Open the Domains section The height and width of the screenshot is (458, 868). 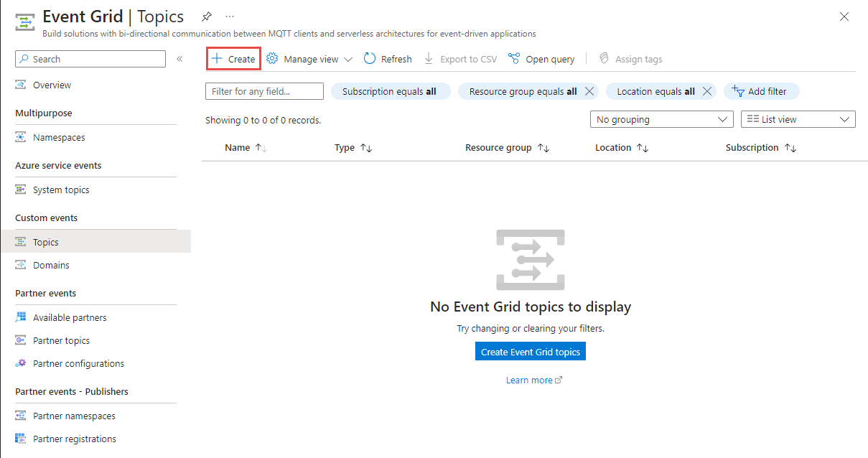(50, 265)
